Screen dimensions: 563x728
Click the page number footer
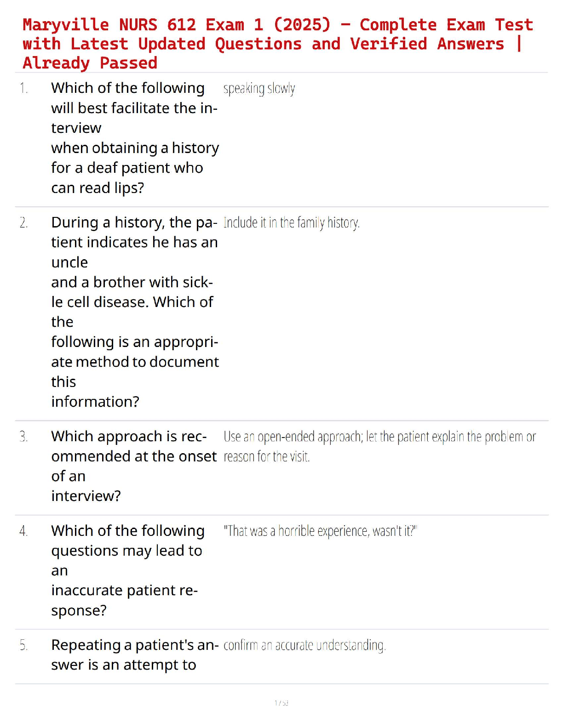(x=281, y=703)
